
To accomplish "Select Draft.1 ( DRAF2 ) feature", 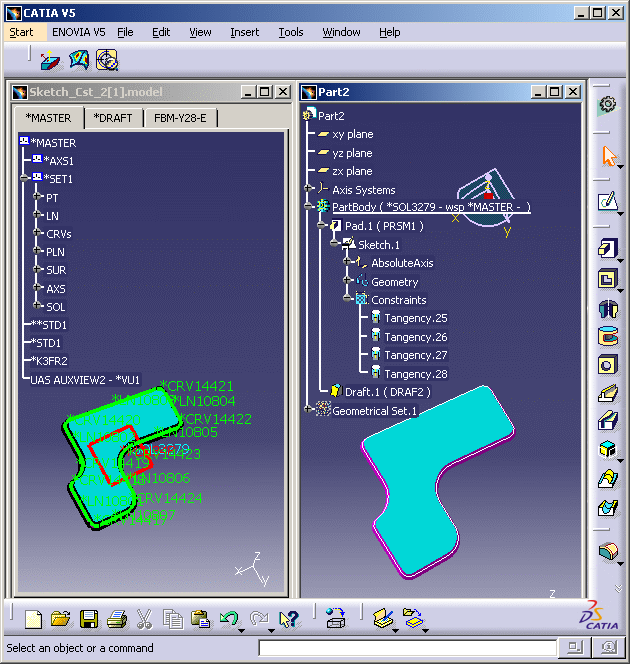I will [x=372, y=391].
